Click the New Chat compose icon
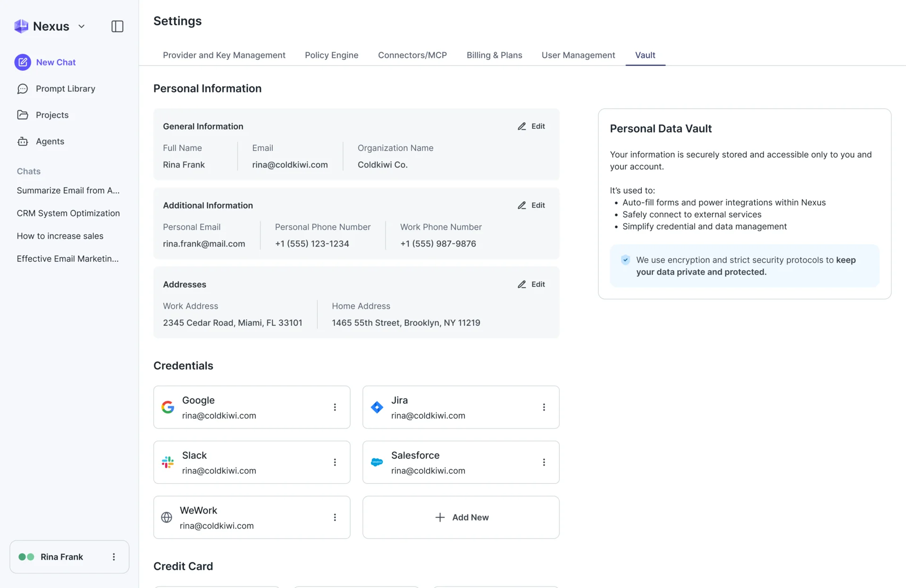Screen dimensions: 906x588 point(23,62)
